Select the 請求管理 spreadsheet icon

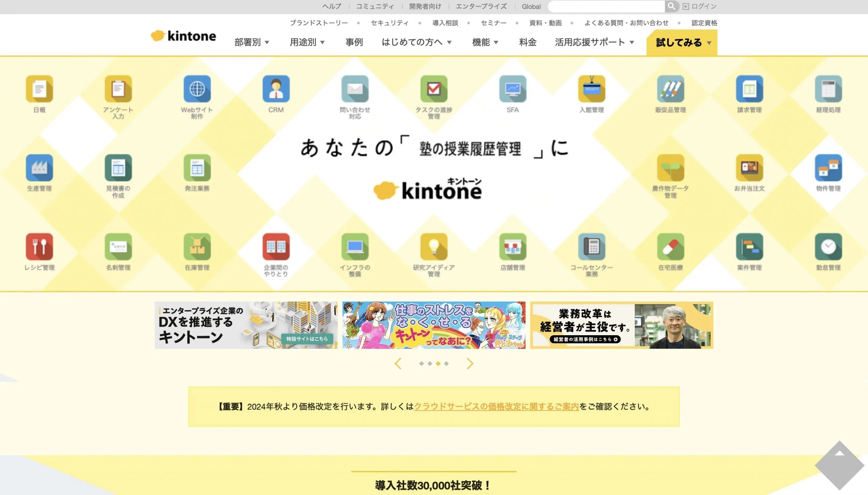(749, 89)
